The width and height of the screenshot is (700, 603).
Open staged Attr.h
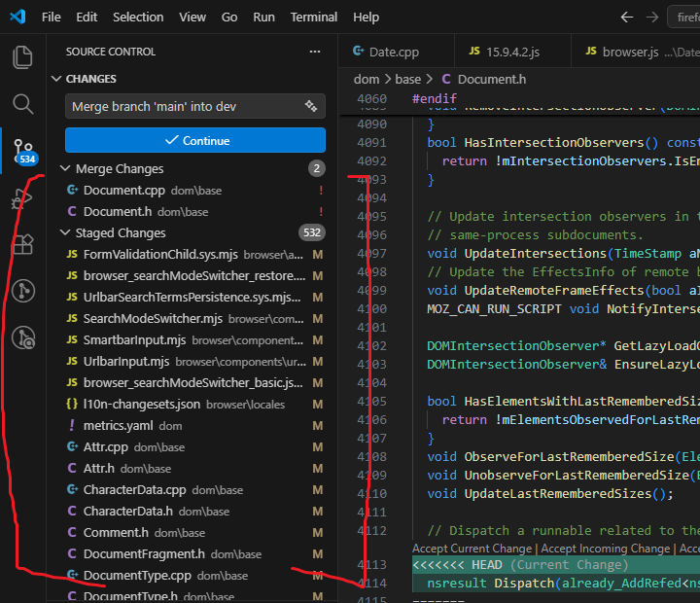[194, 469]
